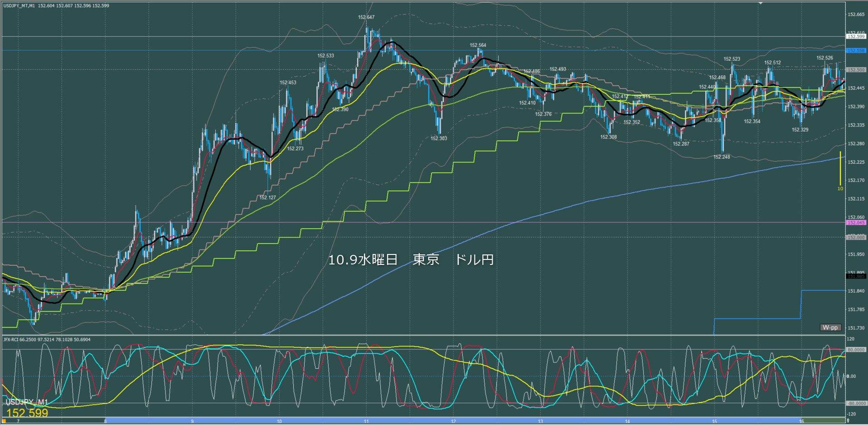This screenshot has width=868, height=425.
Task: Click the 152.127 low price label
Action: 267,197
